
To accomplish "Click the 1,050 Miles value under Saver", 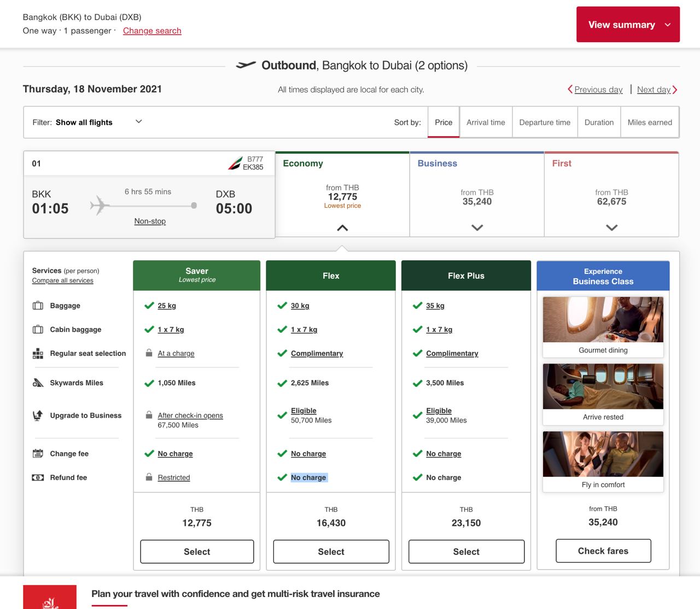I will coord(177,383).
